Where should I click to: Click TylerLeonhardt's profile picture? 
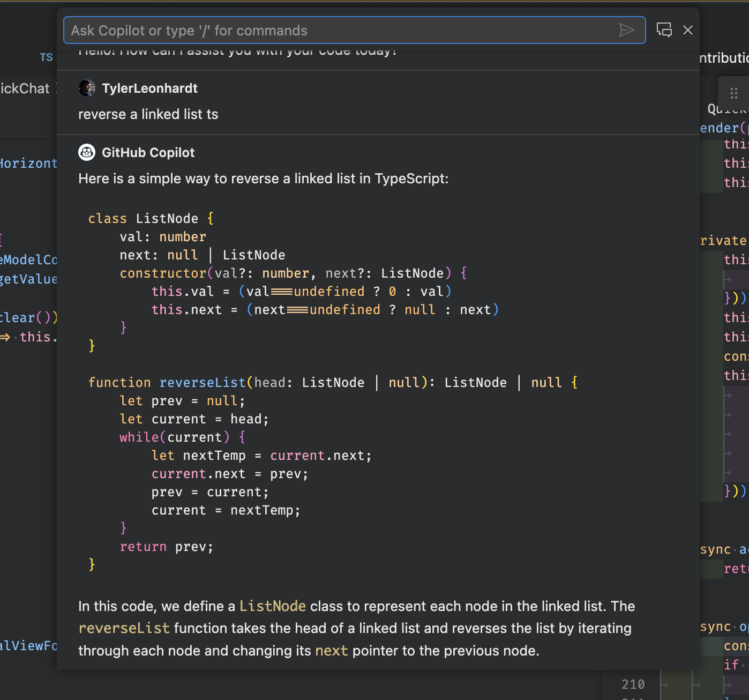click(87, 88)
